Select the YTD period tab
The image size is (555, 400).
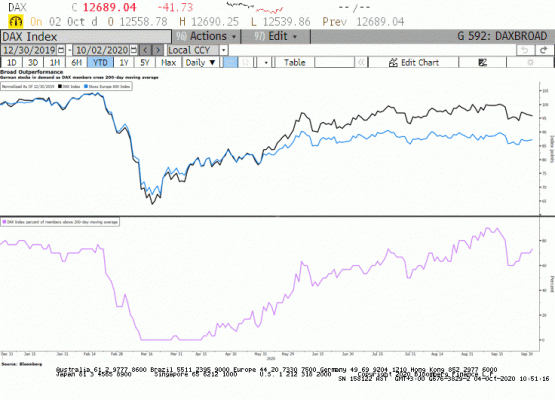[100, 63]
